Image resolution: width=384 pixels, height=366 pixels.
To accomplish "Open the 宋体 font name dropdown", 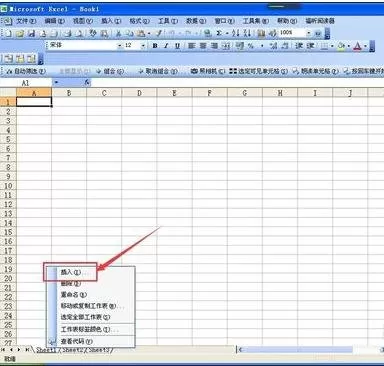I will (x=120, y=46).
